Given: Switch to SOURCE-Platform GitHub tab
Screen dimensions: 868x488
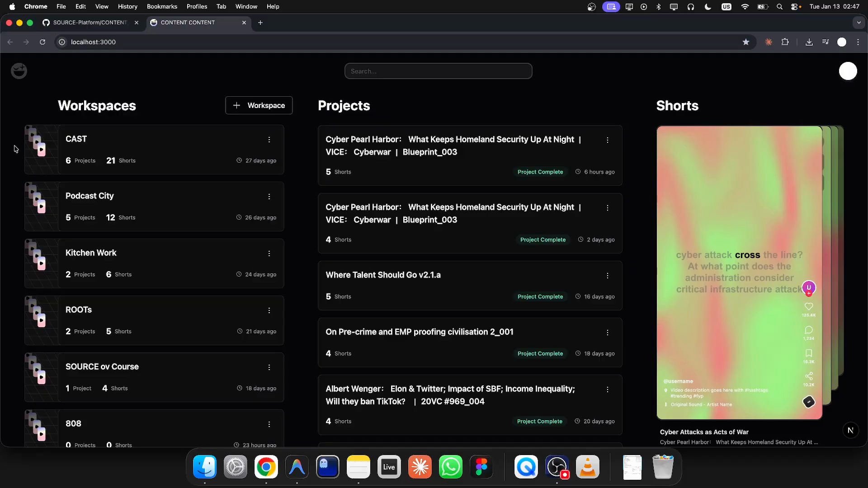Looking at the screenshot, I should [x=90, y=23].
